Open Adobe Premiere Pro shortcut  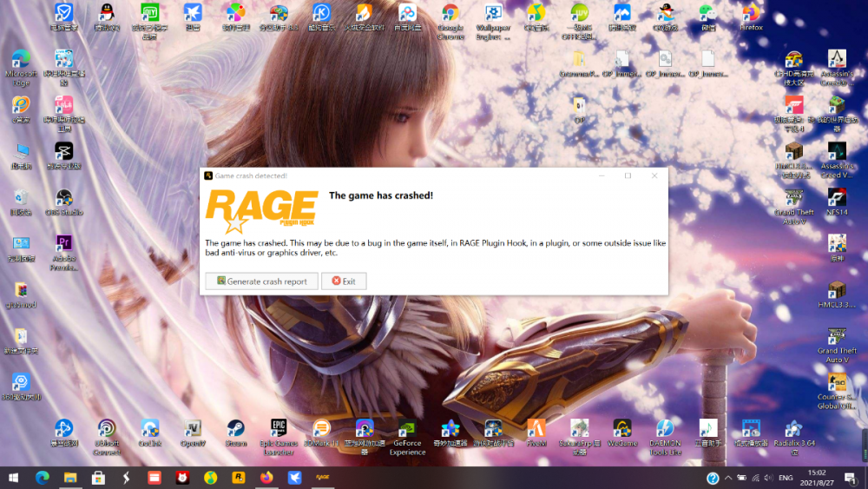pyautogui.click(x=63, y=244)
